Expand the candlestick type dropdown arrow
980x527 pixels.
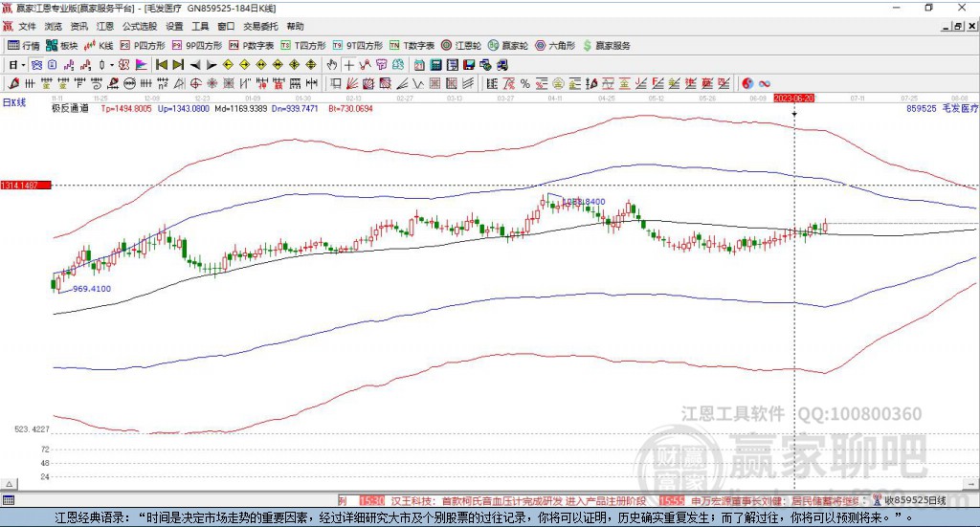pos(112,65)
